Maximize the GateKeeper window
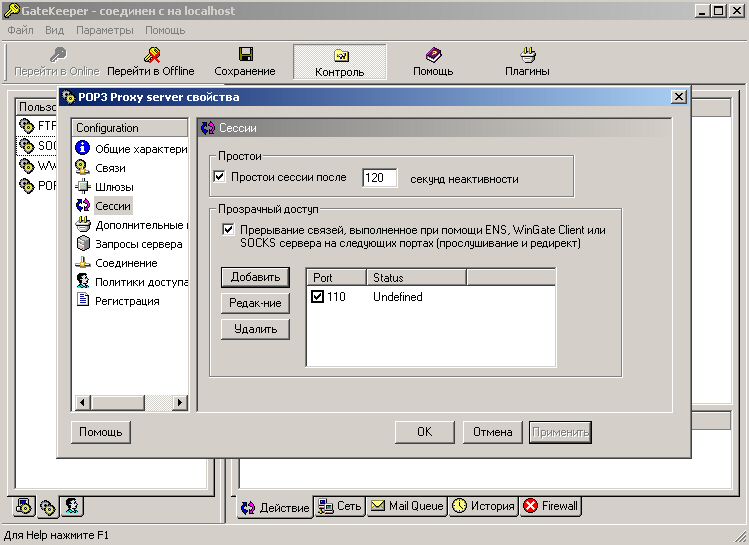Viewport: 749px width, 545px height. point(718,11)
